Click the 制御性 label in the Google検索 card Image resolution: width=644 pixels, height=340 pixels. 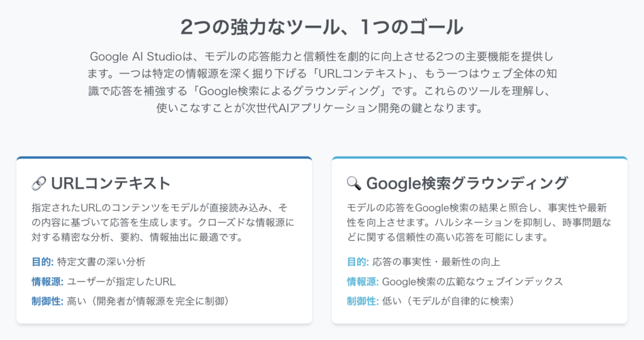pyautogui.click(x=363, y=301)
